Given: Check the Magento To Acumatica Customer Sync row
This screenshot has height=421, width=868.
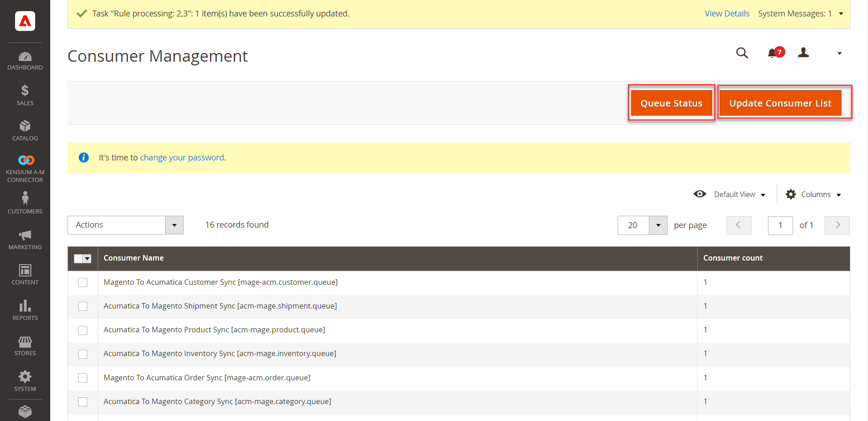Looking at the screenshot, I should [x=83, y=282].
